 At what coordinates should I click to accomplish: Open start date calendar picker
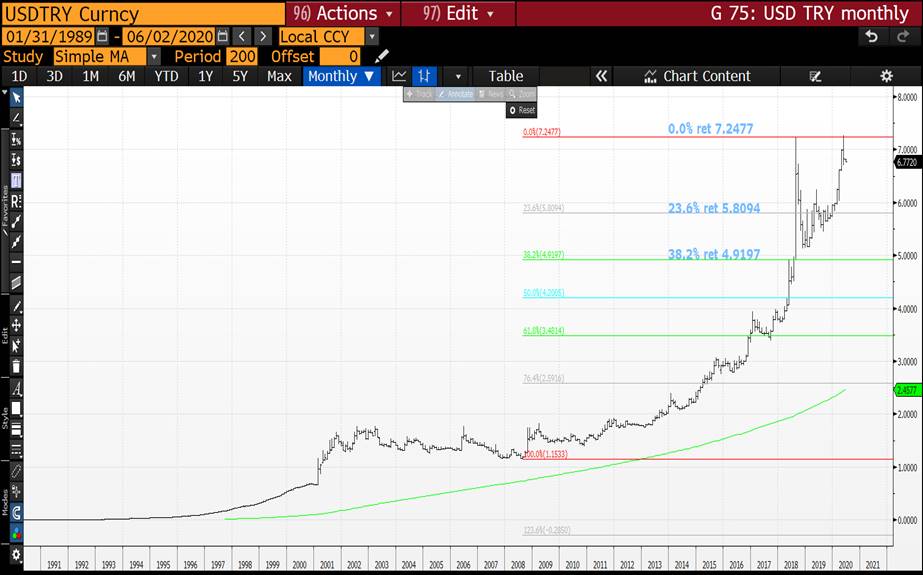click(x=102, y=36)
